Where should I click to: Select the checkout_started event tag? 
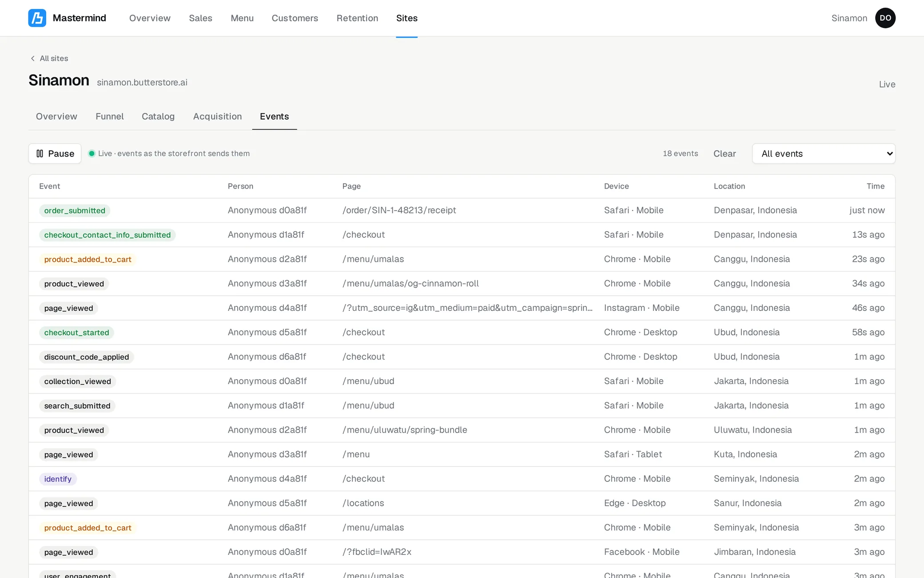point(76,333)
